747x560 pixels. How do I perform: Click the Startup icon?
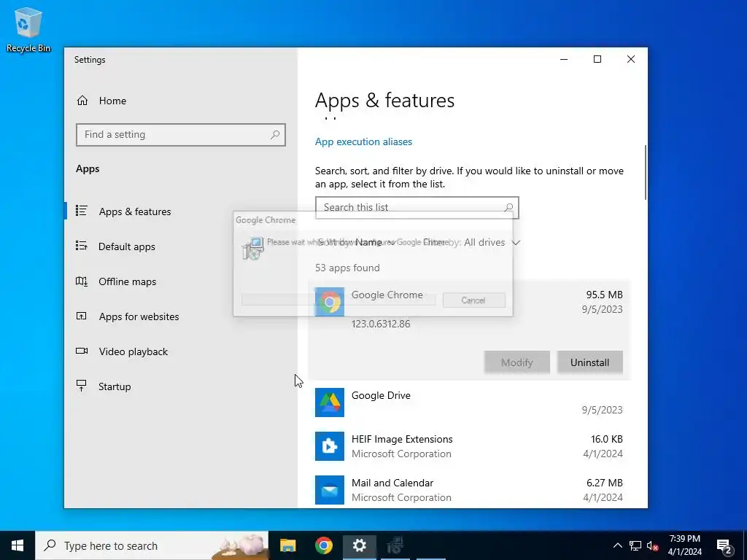tap(82, 386)
